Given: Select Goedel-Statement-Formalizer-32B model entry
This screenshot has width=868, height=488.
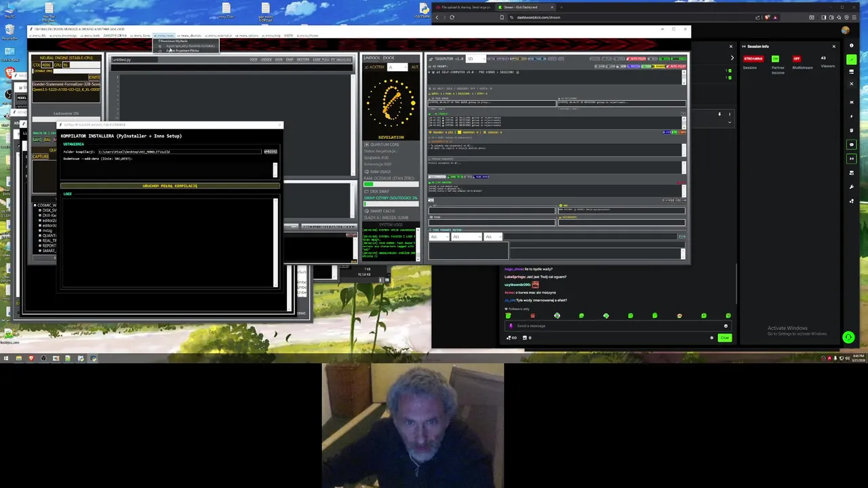Looking at the screenshot, I should pyautogui.click(x=66, y=84).
